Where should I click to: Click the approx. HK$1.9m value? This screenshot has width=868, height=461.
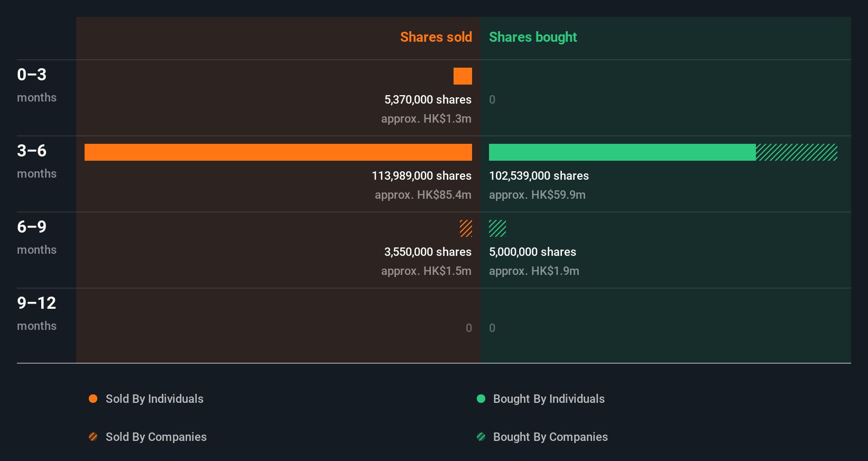[534, 271]
